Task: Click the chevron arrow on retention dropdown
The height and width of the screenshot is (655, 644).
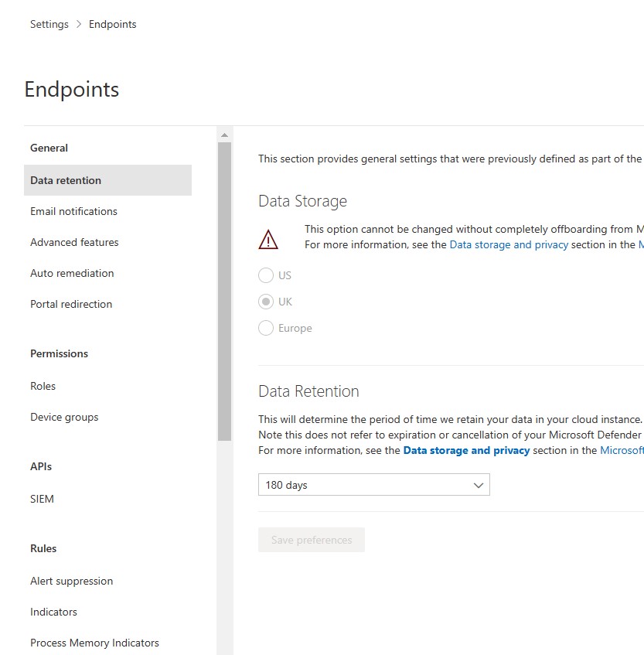Action: (479, 485)
